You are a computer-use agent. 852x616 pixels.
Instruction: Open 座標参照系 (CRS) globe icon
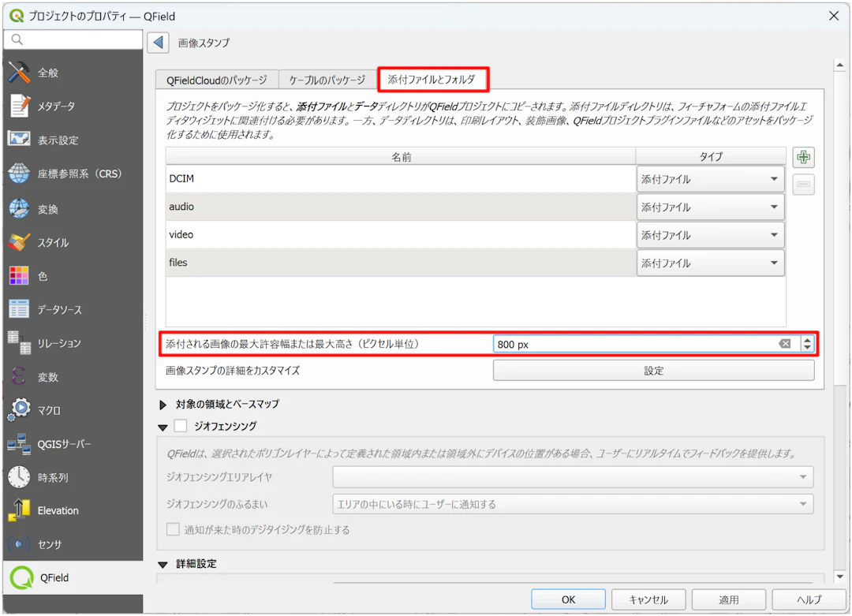tap(19, 174)
